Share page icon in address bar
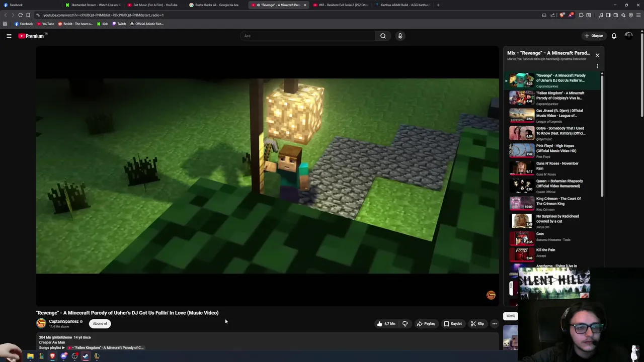644x362 pixels. (x=552, y=15)
